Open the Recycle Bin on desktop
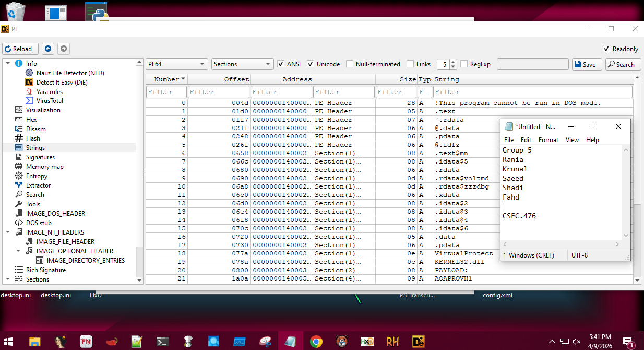The image size is (644, 350). click(16, 11)
